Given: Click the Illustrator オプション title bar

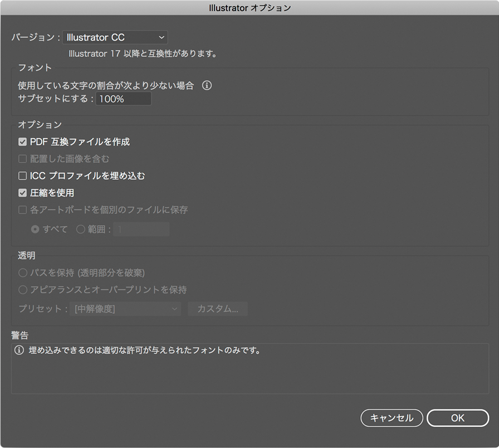Looking at the screenshot, I should tap(250, 8).
